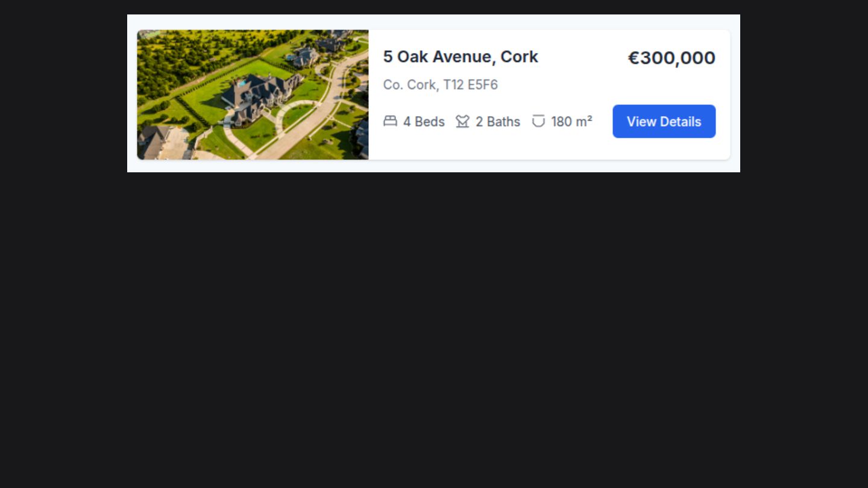Click the address line Co. Cork, T12 E5F6
This screenshot has width=868, height=488.
point(441,85)
